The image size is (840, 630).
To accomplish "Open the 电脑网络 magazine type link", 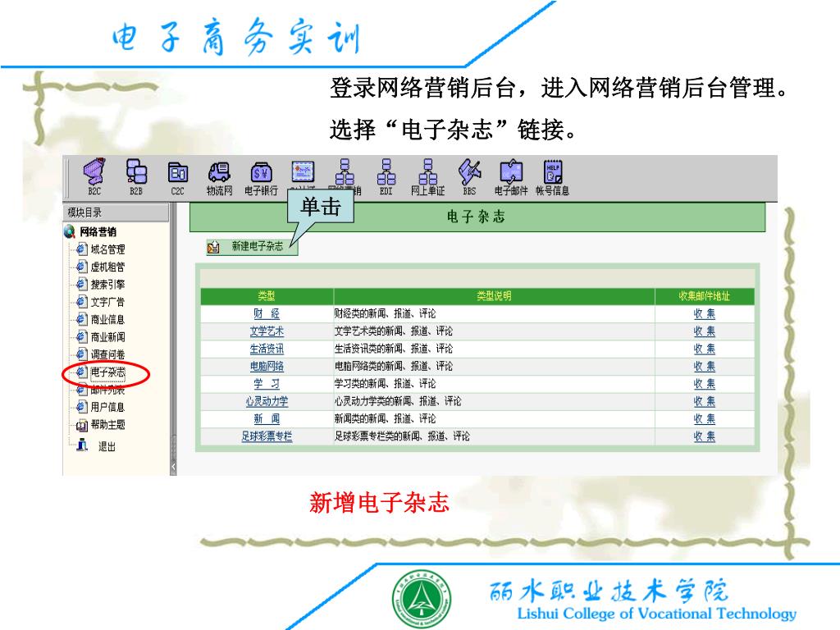I will [267, 366].
